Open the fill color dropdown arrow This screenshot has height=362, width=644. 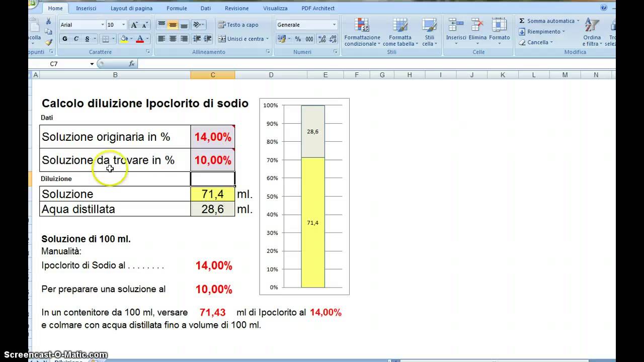pos(131,39)
